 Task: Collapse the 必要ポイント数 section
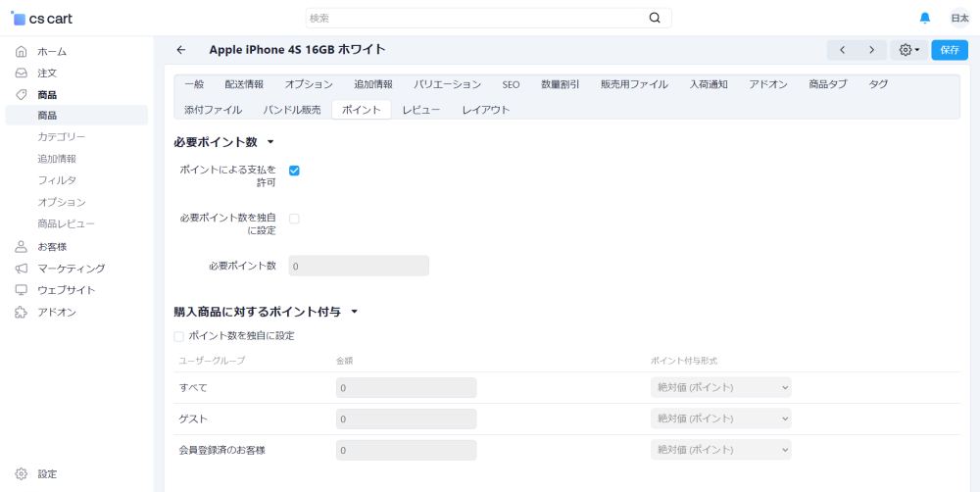pyautogui.click(x=223, y=142)
